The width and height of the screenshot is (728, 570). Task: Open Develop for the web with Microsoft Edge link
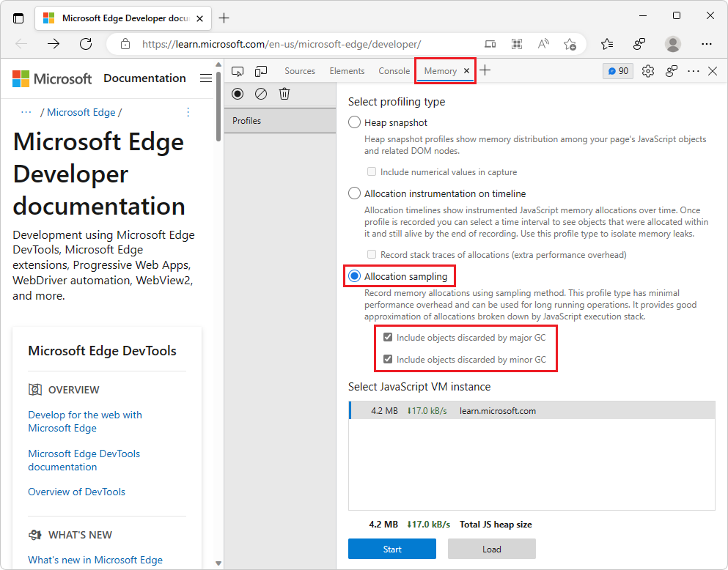coord(85,421)
